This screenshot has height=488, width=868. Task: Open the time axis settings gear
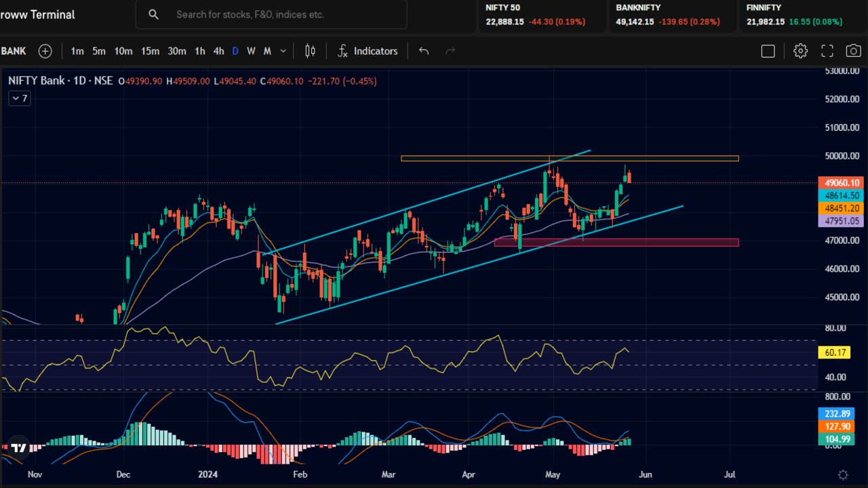click(843, 474)
